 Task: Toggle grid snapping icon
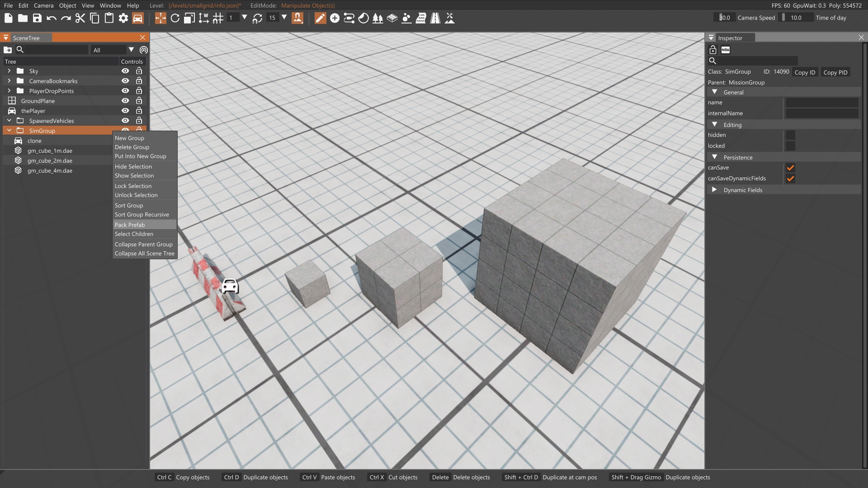(218, 18)
